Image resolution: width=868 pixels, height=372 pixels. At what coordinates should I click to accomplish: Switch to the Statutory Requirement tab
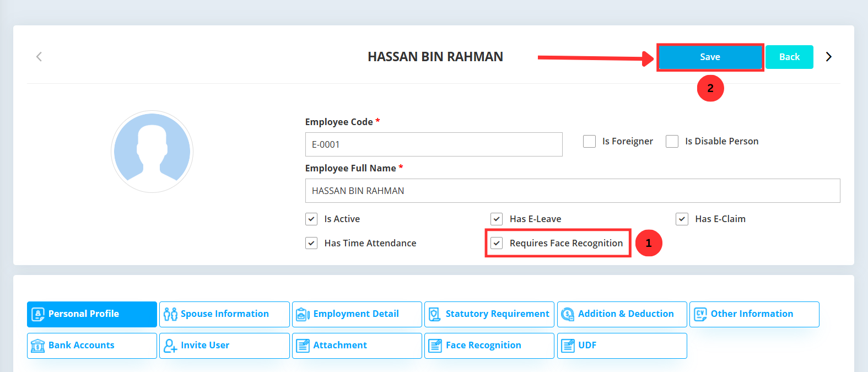click(x=489, y=314)
